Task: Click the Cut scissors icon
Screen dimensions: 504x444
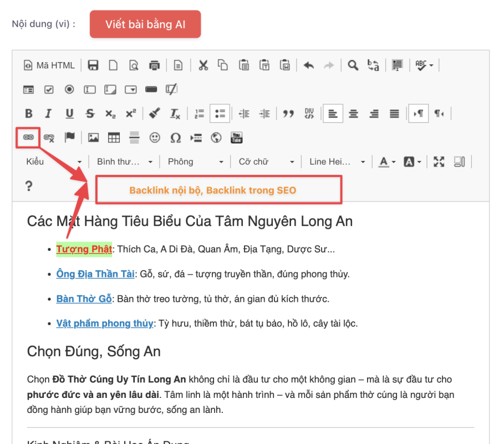Action: coord(203,65)
